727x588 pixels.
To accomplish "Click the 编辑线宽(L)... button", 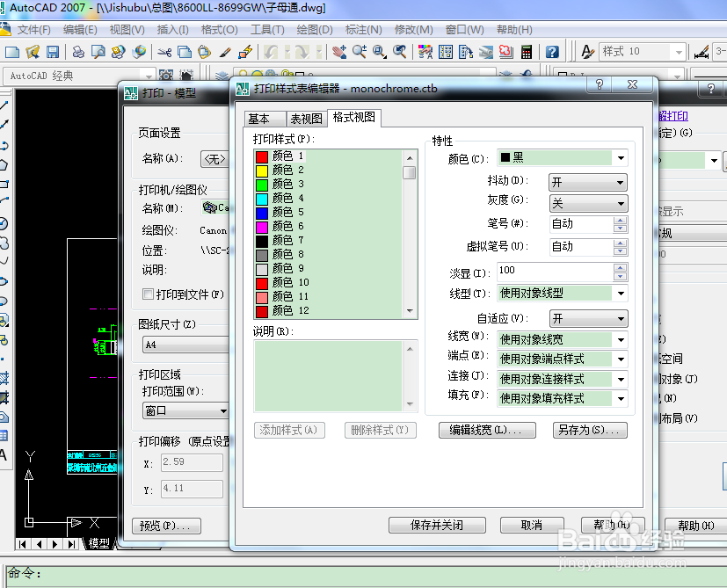I will coord(487,430).
